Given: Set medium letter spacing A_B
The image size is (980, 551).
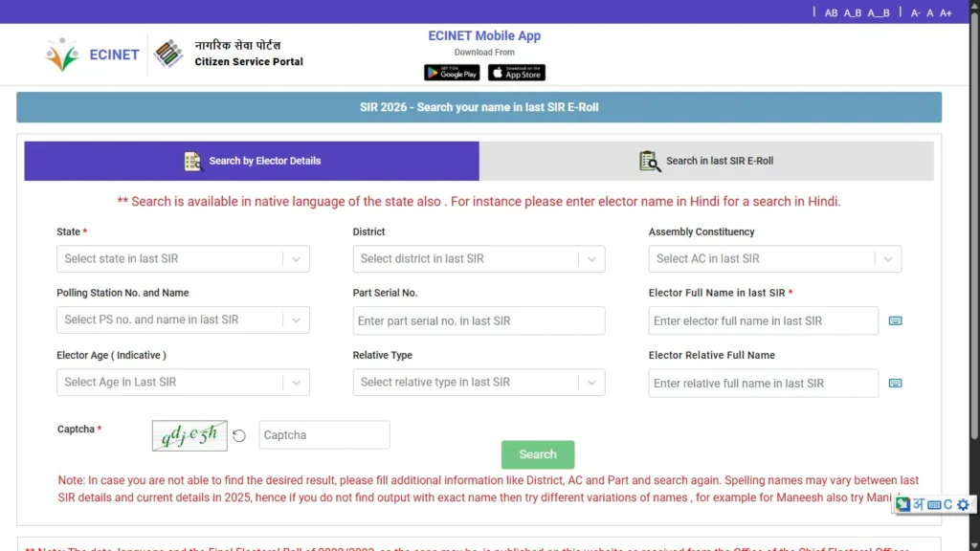Looking at the screenshot, I should pyautogui.click(x=853, y=12).
